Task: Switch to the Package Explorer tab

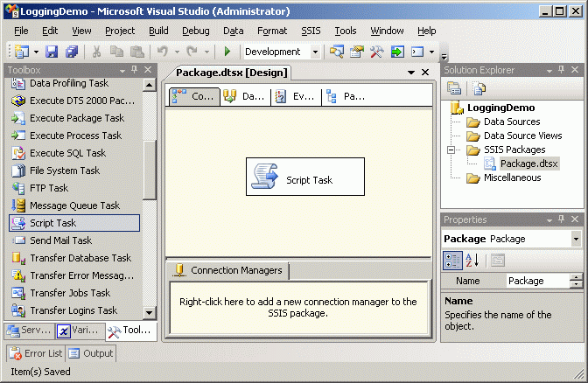Action: click(x=346, y=97)
